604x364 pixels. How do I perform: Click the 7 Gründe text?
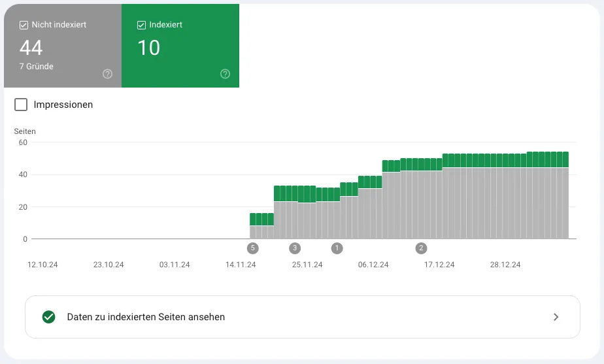click(37, 66)
